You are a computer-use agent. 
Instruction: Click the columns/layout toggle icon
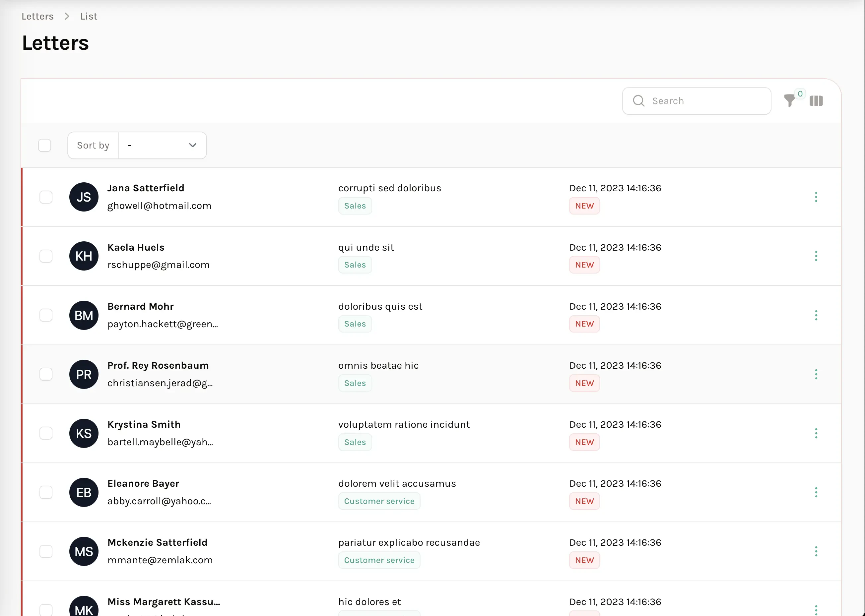(x=816, y=101)
